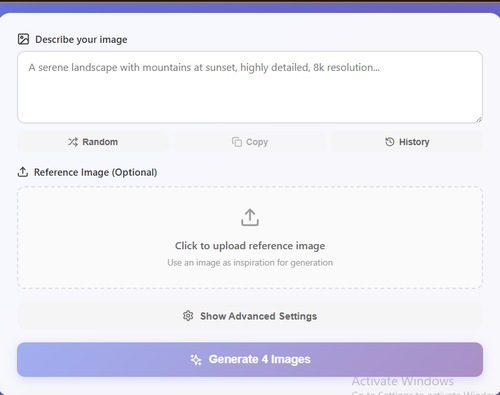Click the gear icon on Advanced Settings
Image resolution: width=500 pixels, height=395 pixels.
pos(188,316)
